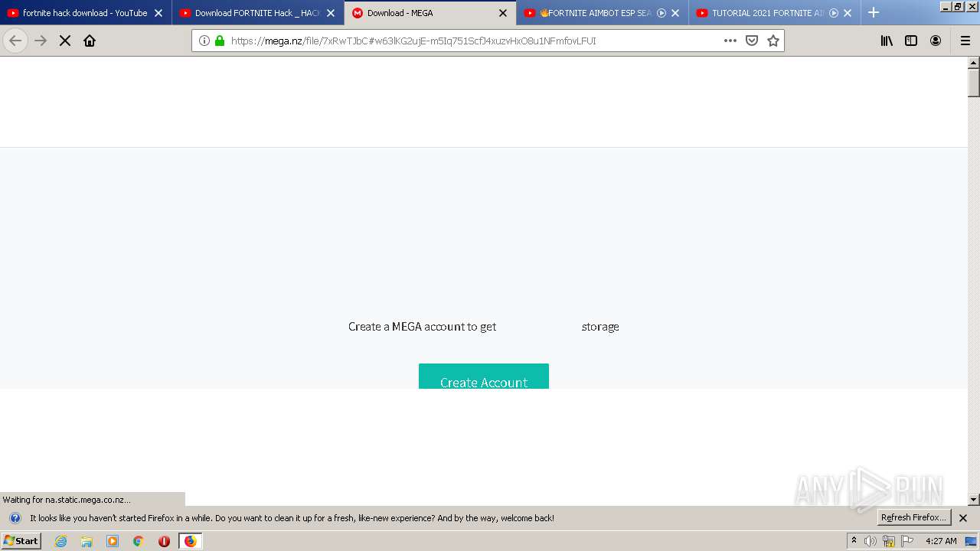Image resolution: width=980 pixels, height=551 pixels.
Task: Restore down the browser window
Action: pos(957,6)
